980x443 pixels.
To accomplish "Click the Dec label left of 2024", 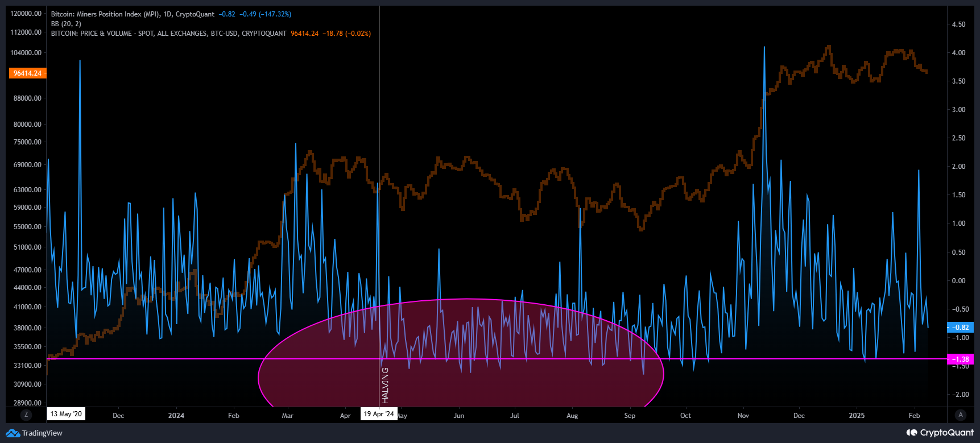I will [x=118, y=416].
